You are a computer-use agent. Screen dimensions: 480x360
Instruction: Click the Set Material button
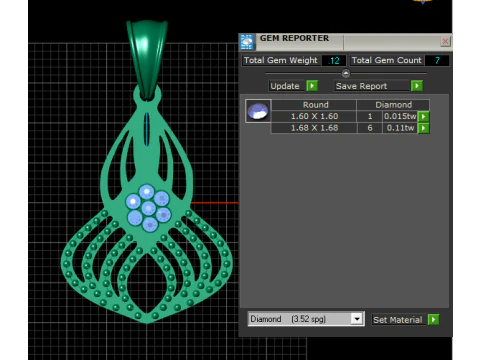pos(398,320)
